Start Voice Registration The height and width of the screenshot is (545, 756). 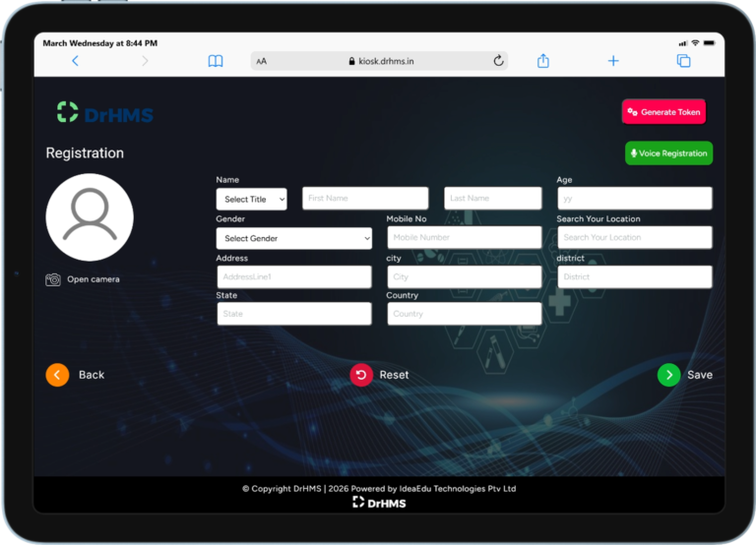[668, 153]
